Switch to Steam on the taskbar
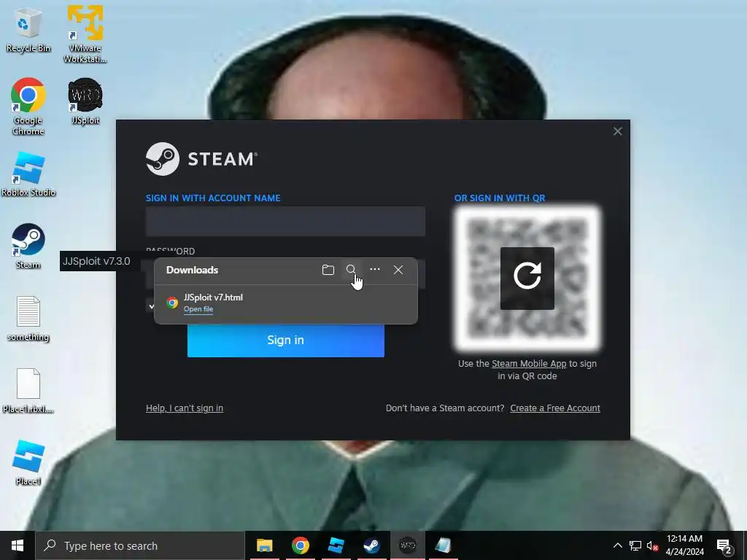The width and height of the screenshot is (747, 560). click(371, 545)
